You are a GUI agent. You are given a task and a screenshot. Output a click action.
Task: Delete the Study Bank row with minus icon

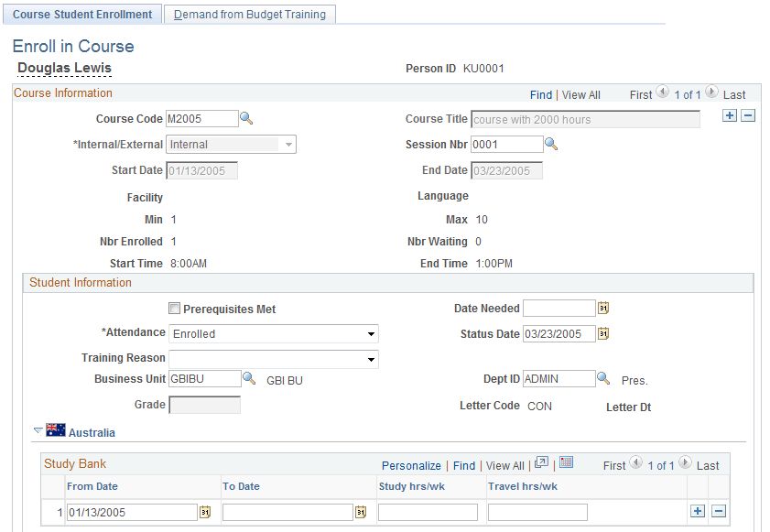pos(720,511)
